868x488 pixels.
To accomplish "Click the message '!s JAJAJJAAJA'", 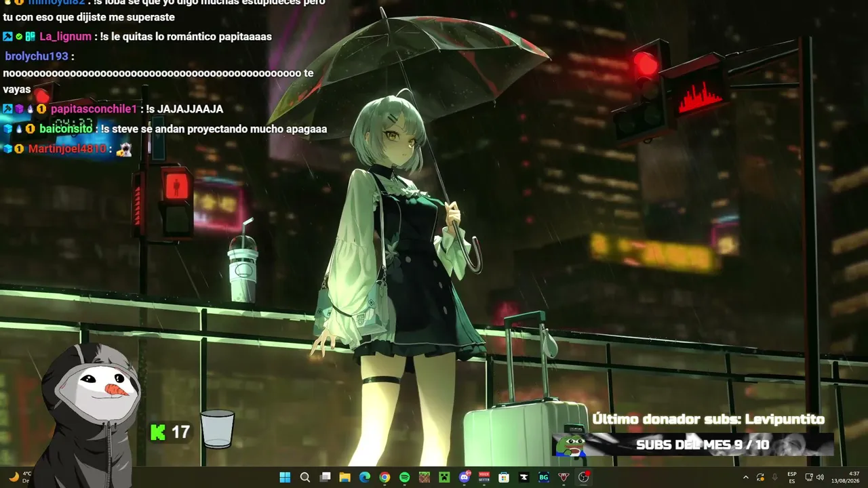I will tap(184, 109).
